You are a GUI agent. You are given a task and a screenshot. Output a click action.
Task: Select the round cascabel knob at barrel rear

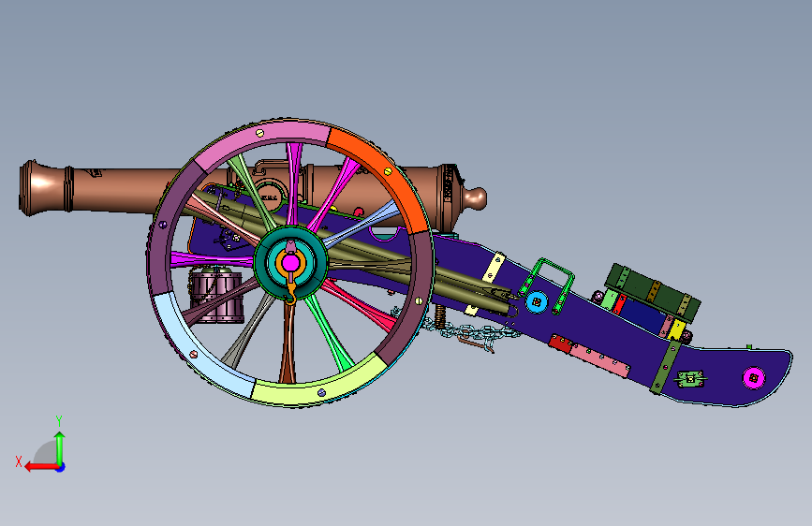point(475,198)
